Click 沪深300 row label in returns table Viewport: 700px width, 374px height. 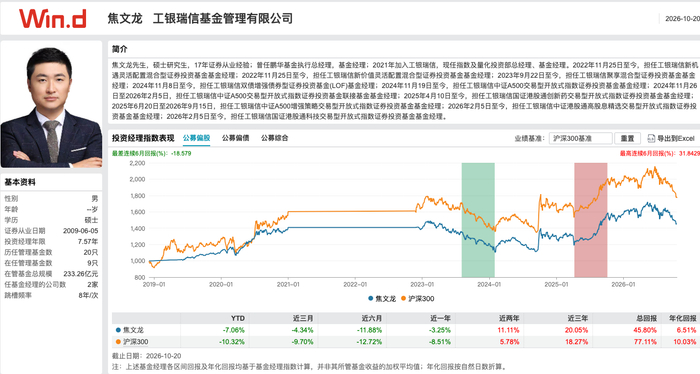pyautogui.click(x=135, y=342)
